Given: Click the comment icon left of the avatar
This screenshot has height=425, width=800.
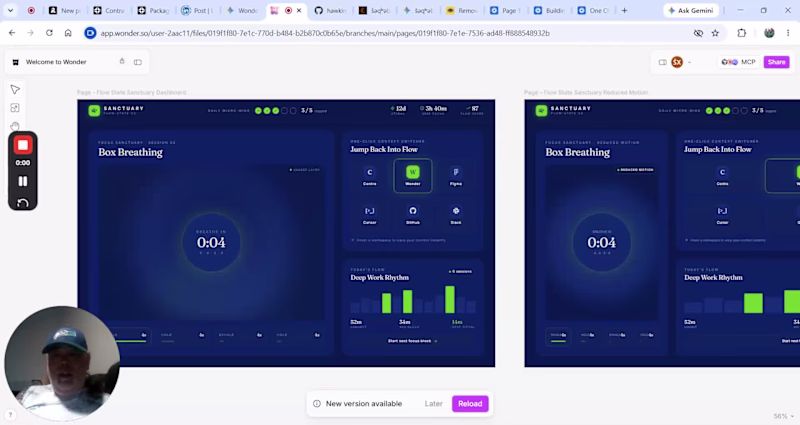Looking at the screenshot, I should pos(662,62).
